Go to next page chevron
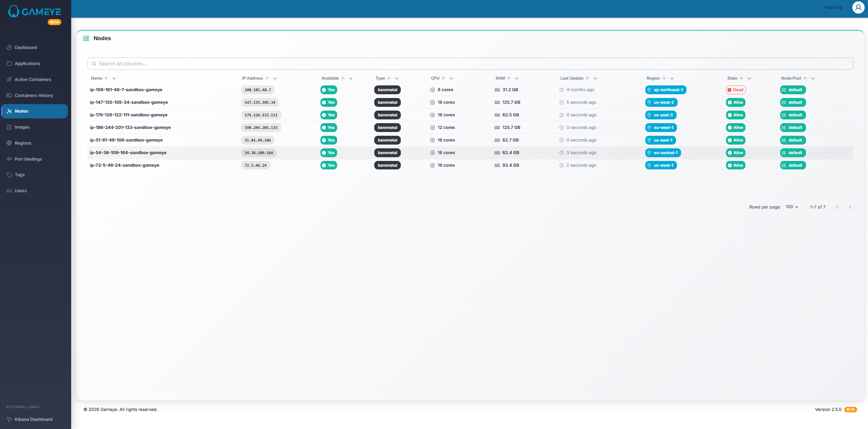 [850, 207]
